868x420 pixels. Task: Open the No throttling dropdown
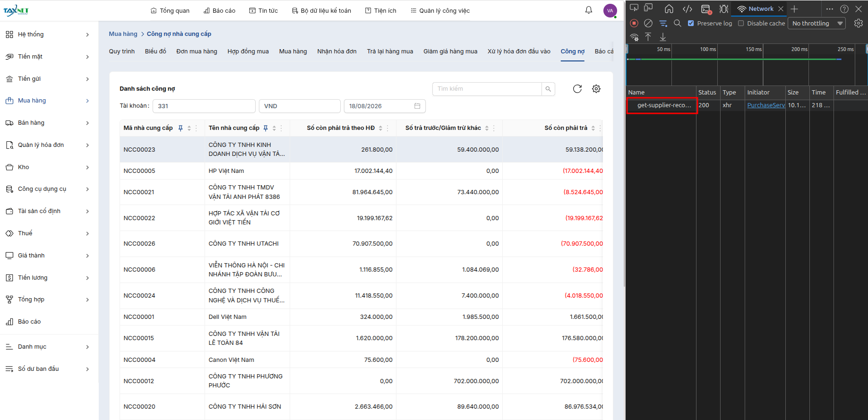click(816, 23)
